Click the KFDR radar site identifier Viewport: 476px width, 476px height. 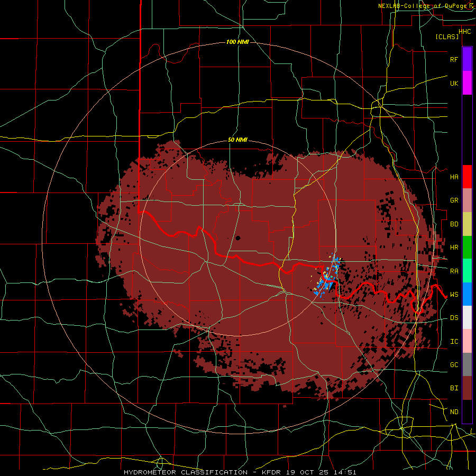(271, 472)
